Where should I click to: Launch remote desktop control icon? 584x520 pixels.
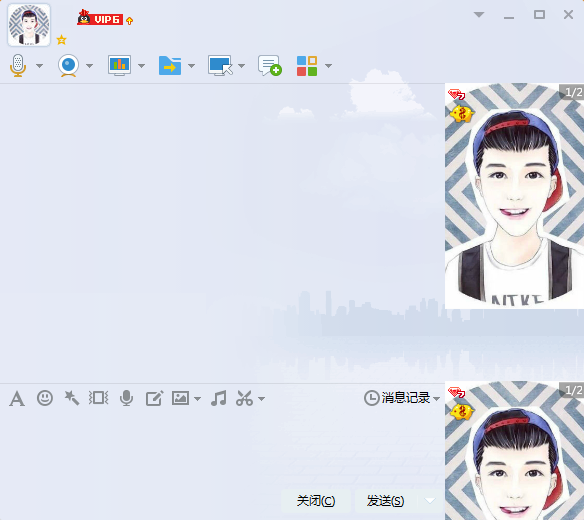[220, 66]
